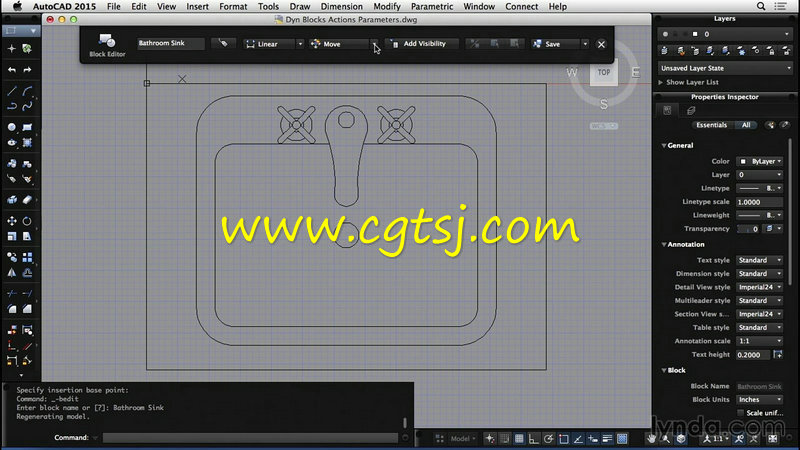Open the Color ByLayer swatch dropdown
The image size is (800, 450).
[x=759, y=161]
